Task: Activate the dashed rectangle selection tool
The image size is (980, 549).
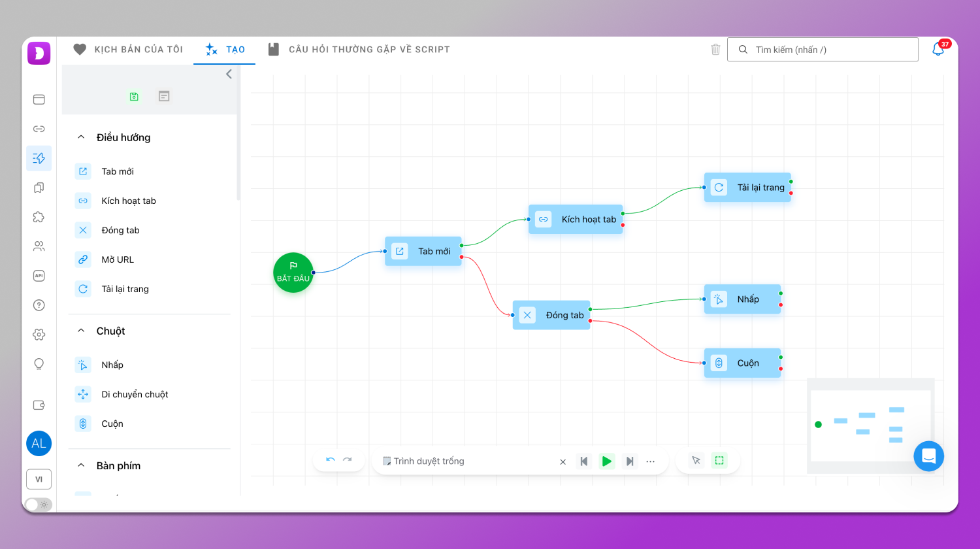Action: [x=719, y=461]
